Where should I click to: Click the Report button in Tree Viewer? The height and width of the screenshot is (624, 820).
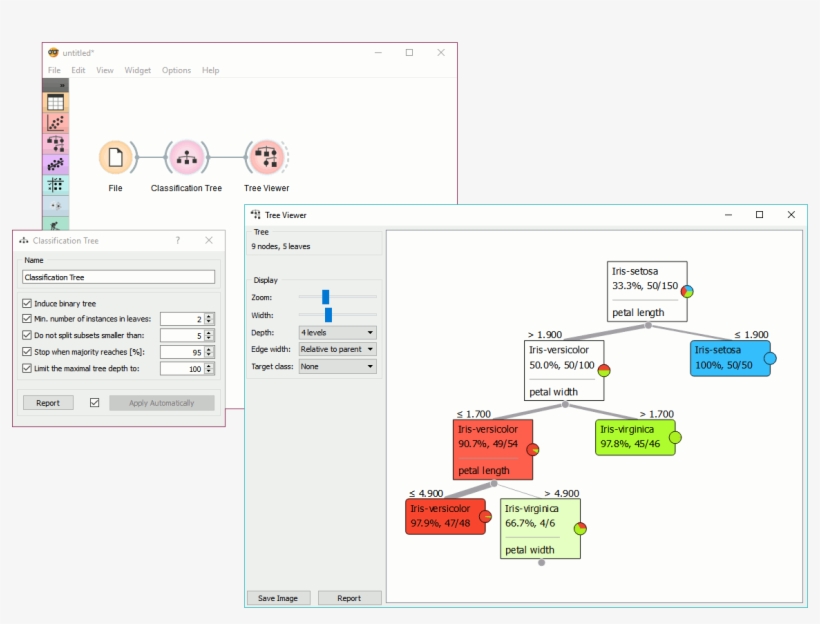pos(349,598)
